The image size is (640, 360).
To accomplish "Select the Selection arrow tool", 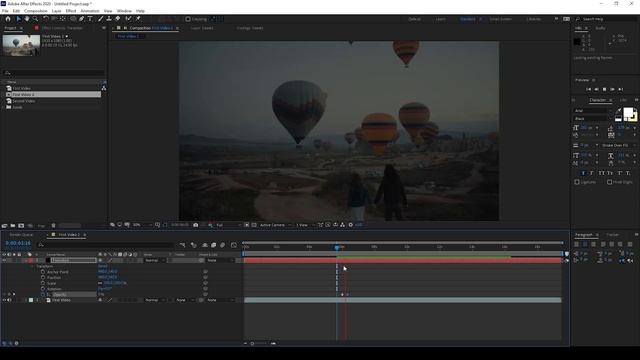I will (19, 19).
